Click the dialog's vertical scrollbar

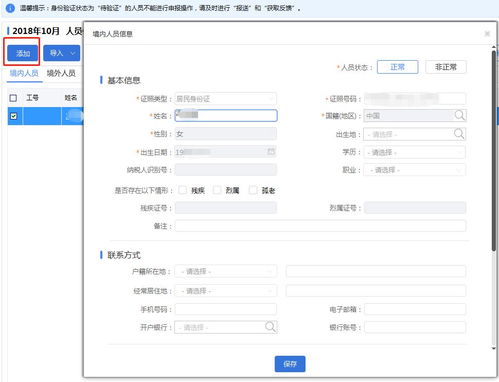494,150
